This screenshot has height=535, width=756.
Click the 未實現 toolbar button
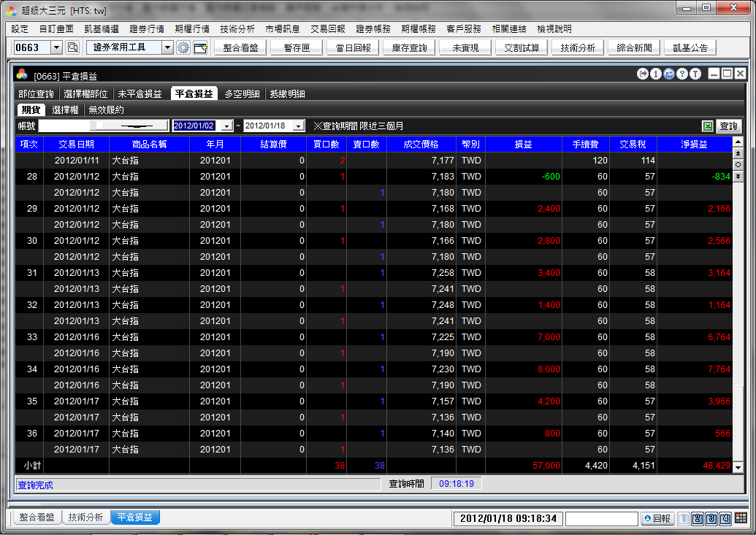pos(465,47)
